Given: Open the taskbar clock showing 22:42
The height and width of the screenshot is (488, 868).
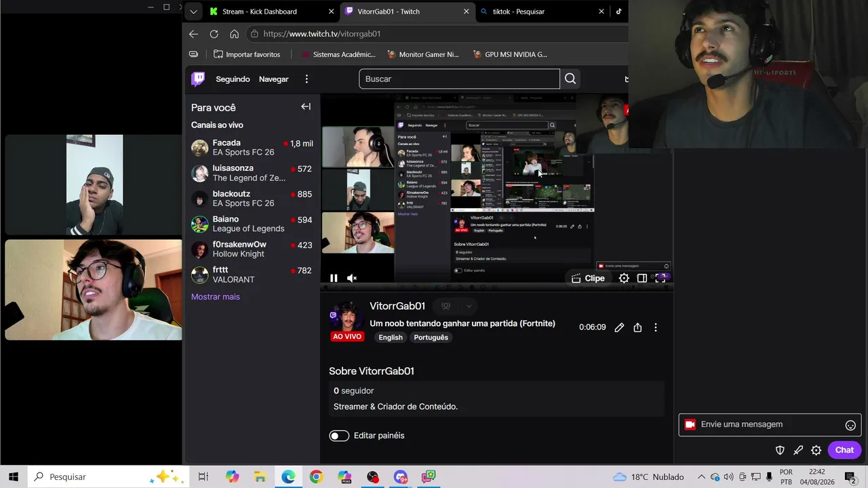Looking at the screenshot, I should pos(817,476).
